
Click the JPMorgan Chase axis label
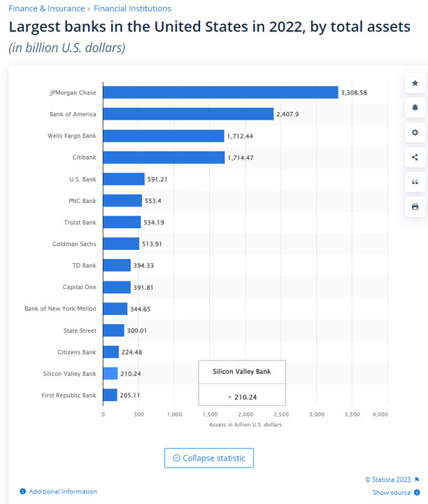pos(73,92)
